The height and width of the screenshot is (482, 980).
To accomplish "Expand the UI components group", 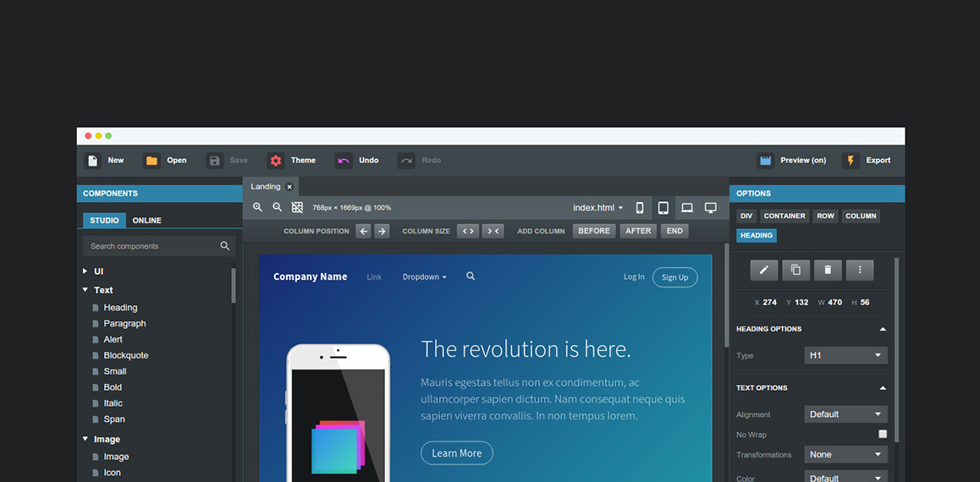I will pos(85,271).
